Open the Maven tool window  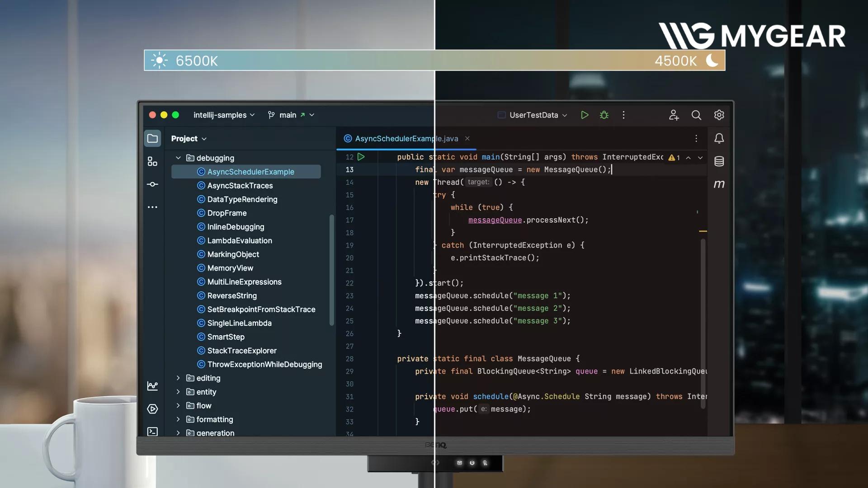[719, 184]
